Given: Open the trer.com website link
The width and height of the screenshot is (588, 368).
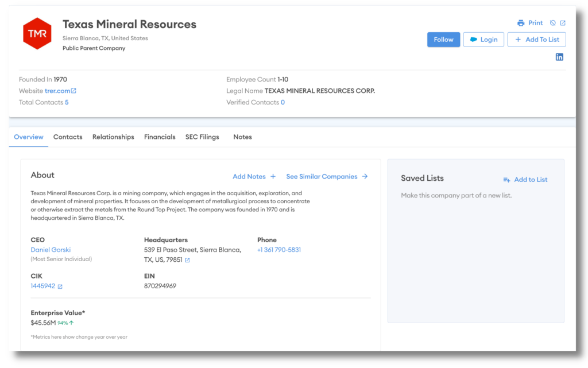Looking at the screenshot, I should click(x=57, y=91).
